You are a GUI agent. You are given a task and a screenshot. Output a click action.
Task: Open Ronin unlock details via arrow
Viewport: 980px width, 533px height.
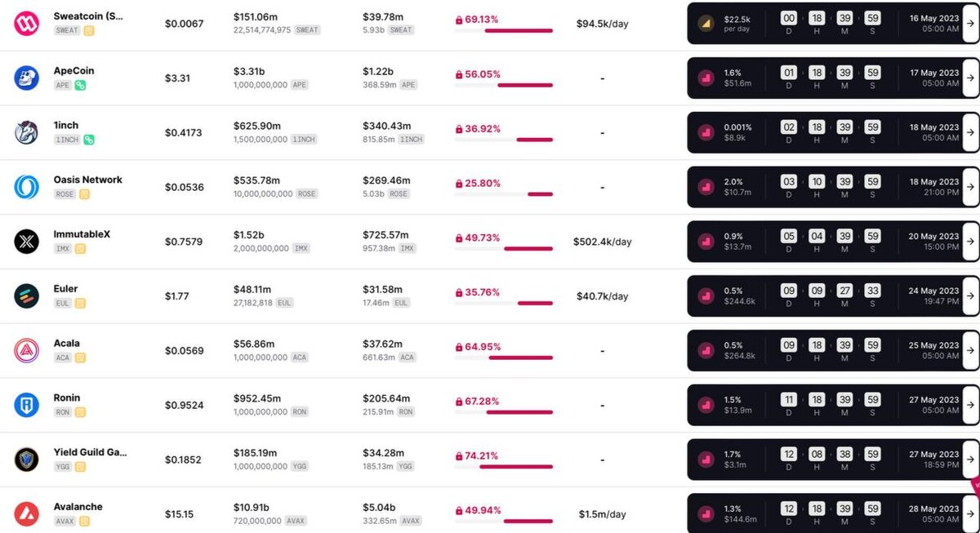(969, 405)
